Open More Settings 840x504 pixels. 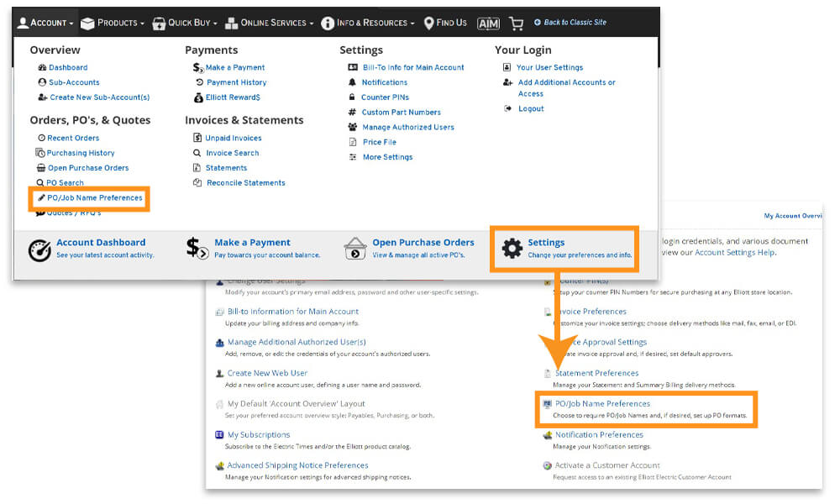(388, 157)
